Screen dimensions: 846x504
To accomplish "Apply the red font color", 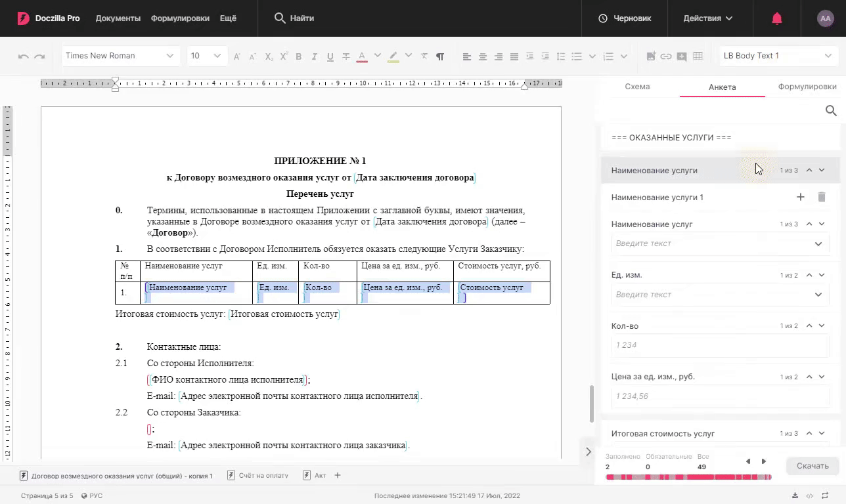I will (x=361, y=56).
